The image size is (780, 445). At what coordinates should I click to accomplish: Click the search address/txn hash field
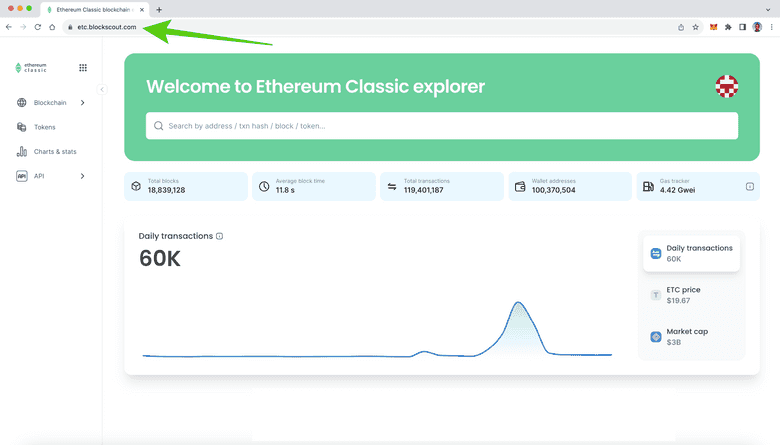pyautogui.click(x=441, y=126)
